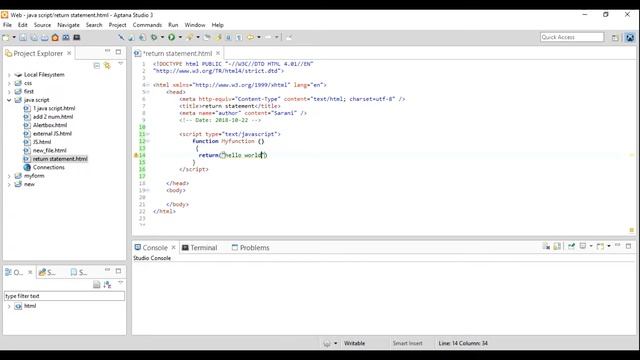Open the Display Selected Console dropdown arrow
Image resolution: width=640 pixels, height=360 pixels.
[591, 246]
